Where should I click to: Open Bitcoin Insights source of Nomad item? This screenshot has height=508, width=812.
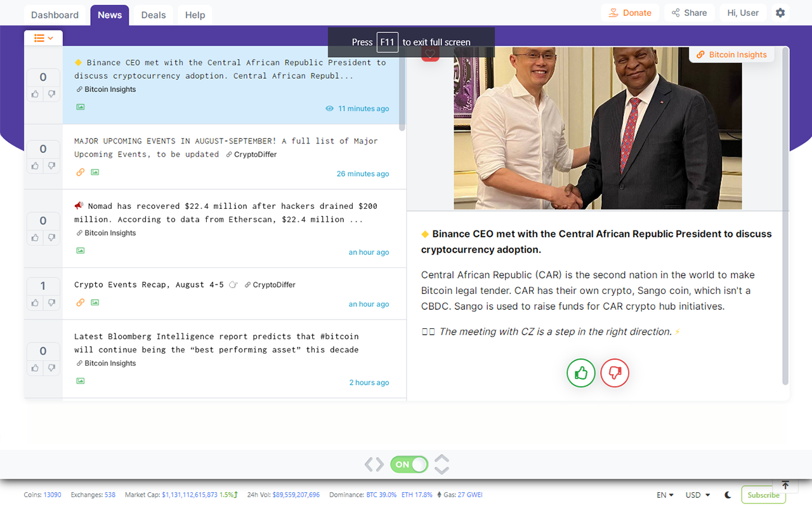point(106,233)
